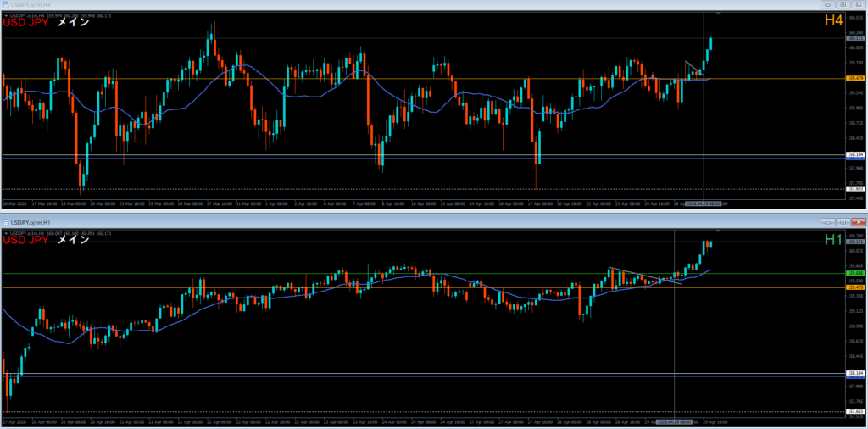This screenshot has height=429, width=868.
Task: Click the highlighted date label on H4 time axis
Action: (x=703, y=204)
